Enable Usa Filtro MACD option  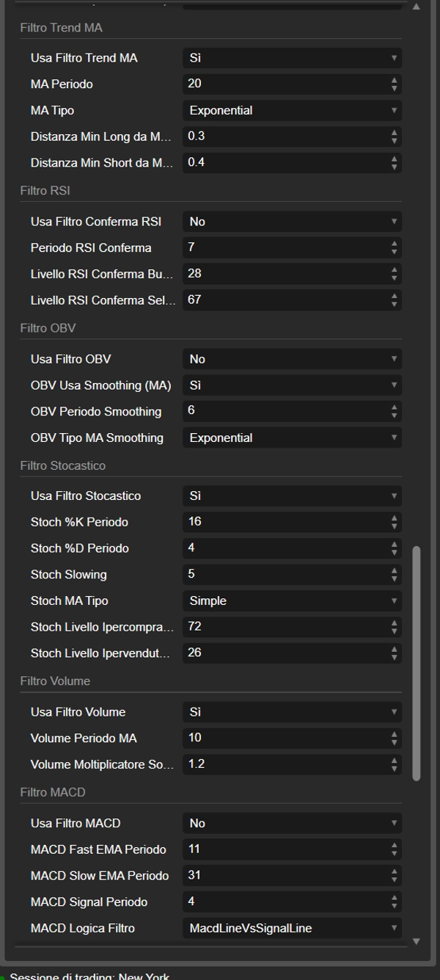[x=291, y=823]
